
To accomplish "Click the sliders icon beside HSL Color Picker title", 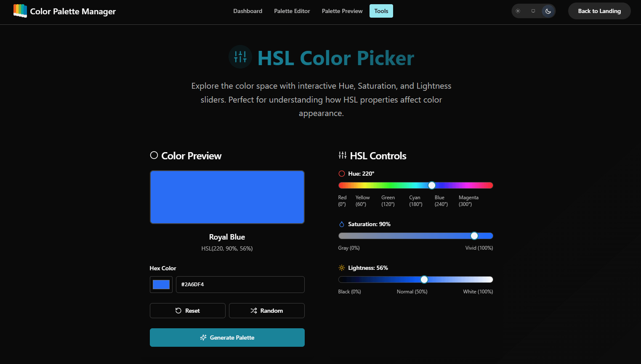I will (240, 57).
